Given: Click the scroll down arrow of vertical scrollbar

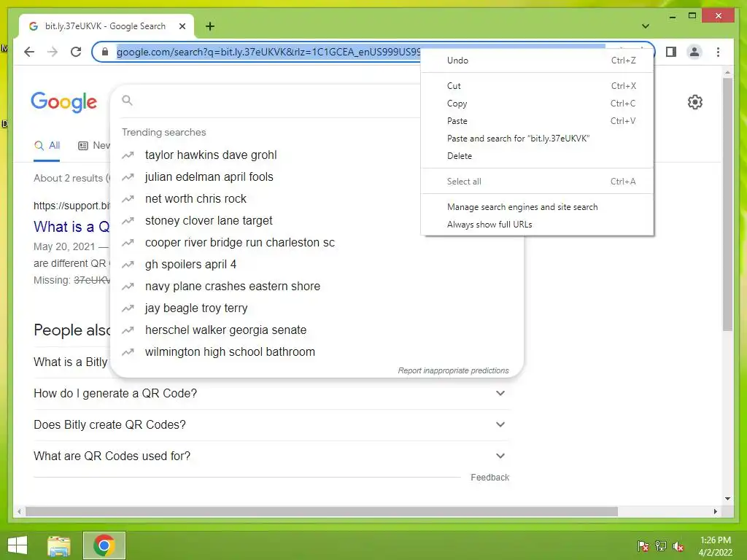Looking at the screenshot, I should [x=727, y=499].
